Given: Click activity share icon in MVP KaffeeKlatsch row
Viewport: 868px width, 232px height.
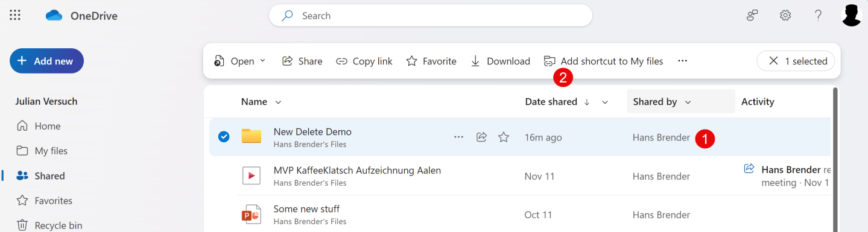Looking at the screenshot, I should click(749, 169).
